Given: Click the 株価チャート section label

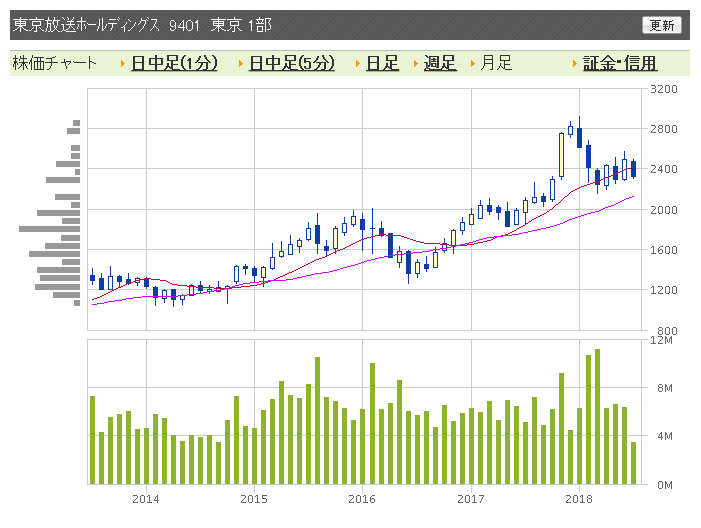Looking at the screenshot, I should (55, 63).
